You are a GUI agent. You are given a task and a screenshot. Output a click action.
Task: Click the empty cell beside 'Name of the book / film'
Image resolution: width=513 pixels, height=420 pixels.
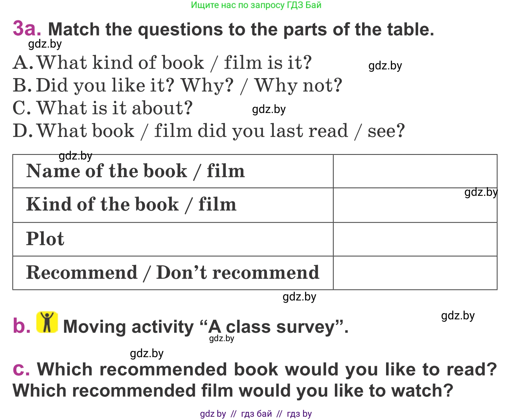(415, 171)
